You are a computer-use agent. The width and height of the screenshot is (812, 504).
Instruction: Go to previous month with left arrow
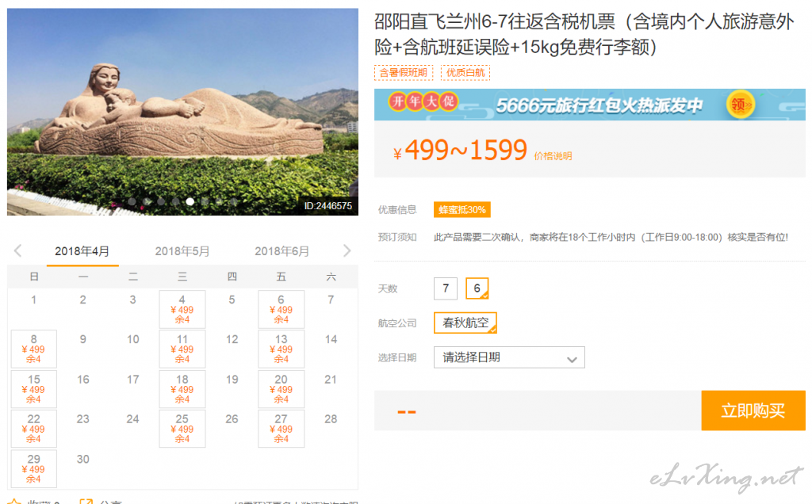tap(17, 251)
